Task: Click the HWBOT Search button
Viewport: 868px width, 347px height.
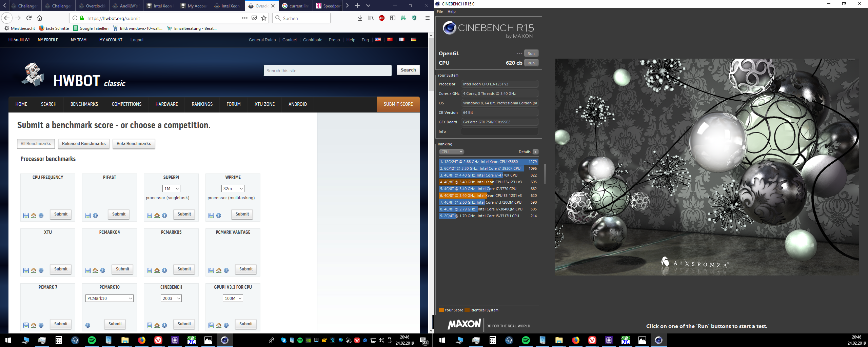Action: (x=408, y=70)
